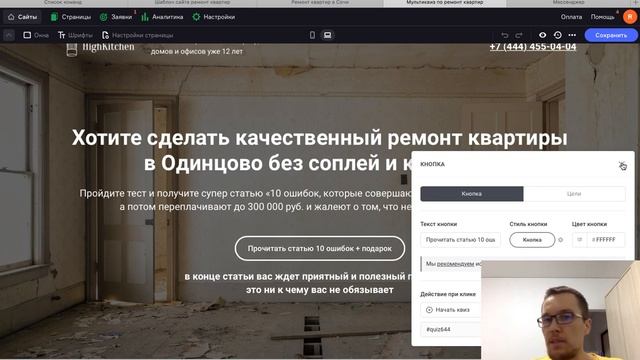640x360 pixels.
Task: Switch to desktop preview icon
Action: [327, 35]
